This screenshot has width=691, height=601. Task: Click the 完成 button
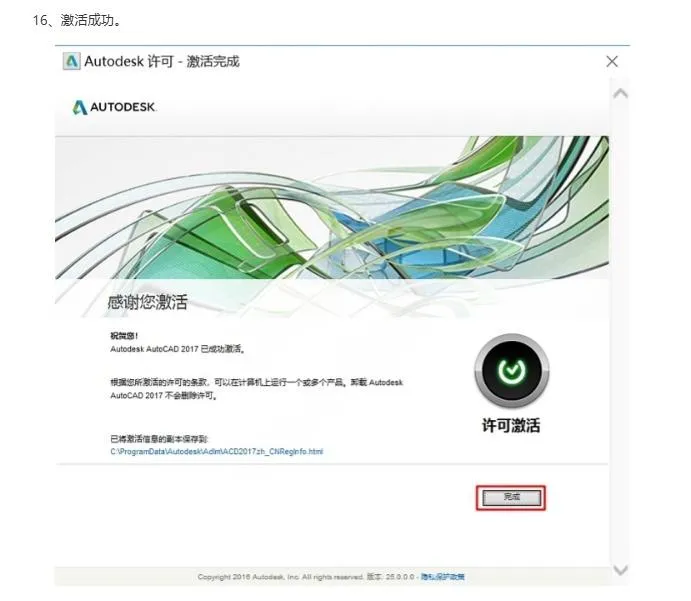click(511, 498)
